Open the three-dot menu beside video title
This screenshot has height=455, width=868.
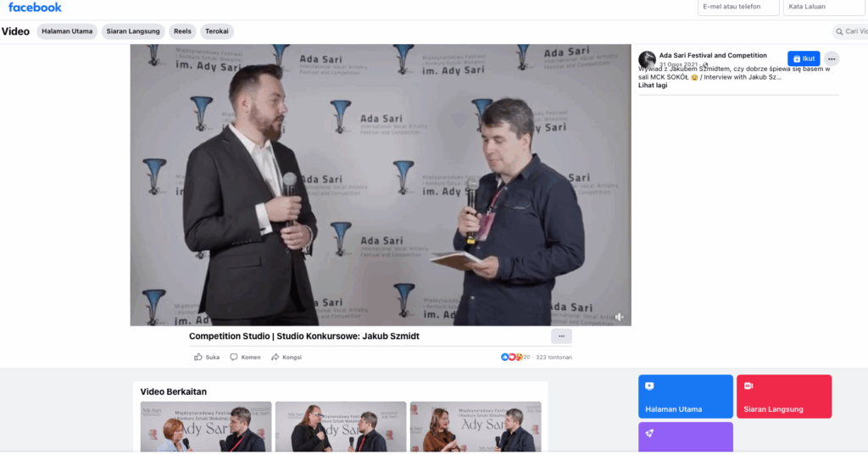pyautogui.click(x=561, y=336)
